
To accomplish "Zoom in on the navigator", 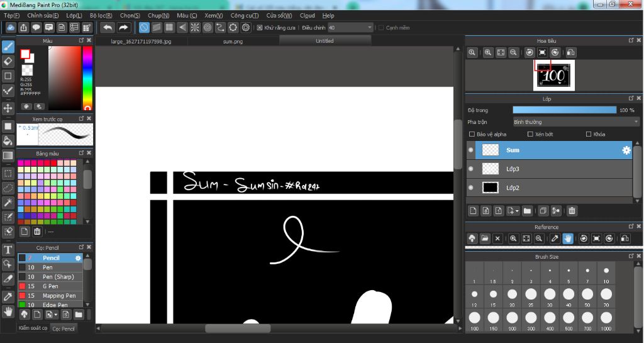I will [x=488, y=53].
